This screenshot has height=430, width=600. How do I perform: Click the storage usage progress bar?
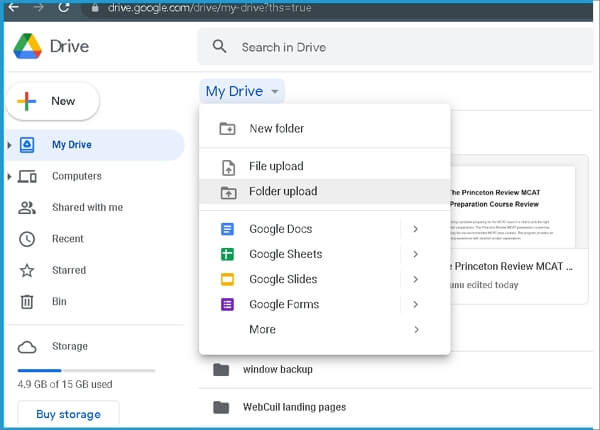[82, 371]
